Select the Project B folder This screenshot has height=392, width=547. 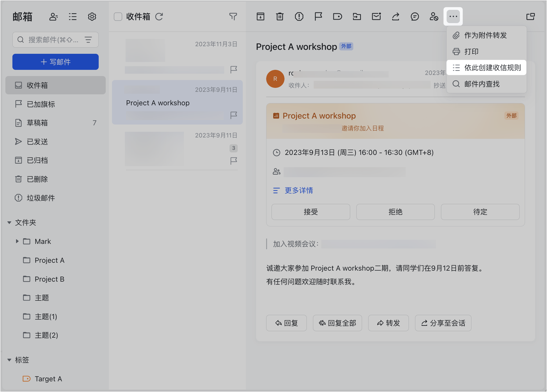[56, 279]
